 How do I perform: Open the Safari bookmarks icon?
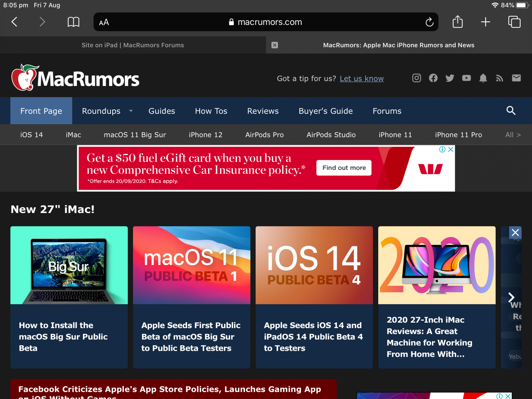point(73,22)
